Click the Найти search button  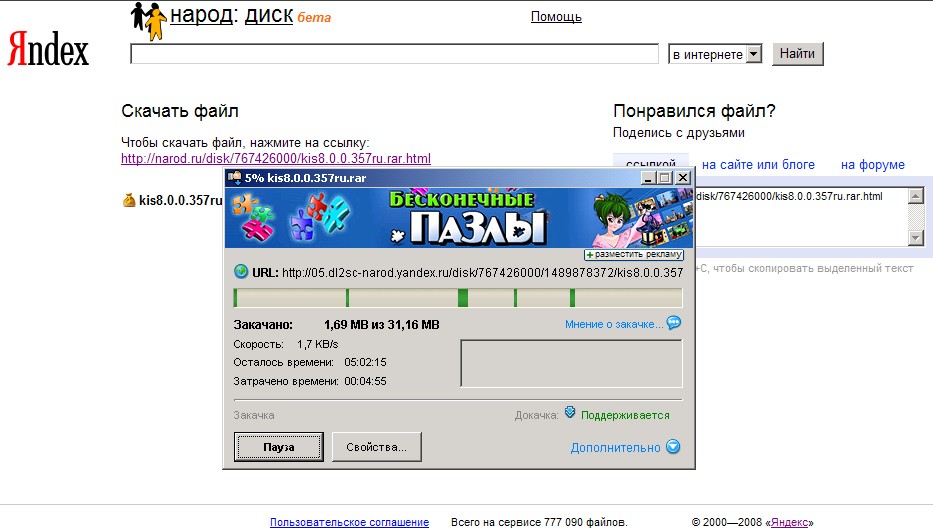tap(797, 54)
